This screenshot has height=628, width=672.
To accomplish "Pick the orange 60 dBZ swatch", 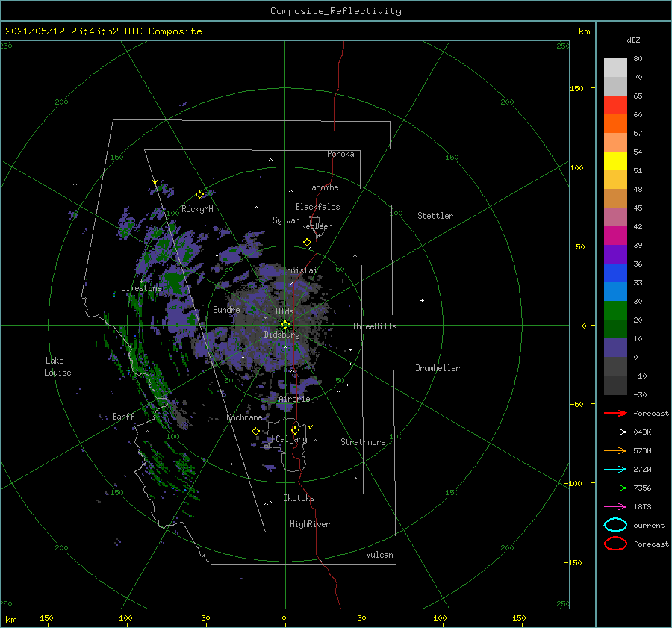I will coord(615,123).
